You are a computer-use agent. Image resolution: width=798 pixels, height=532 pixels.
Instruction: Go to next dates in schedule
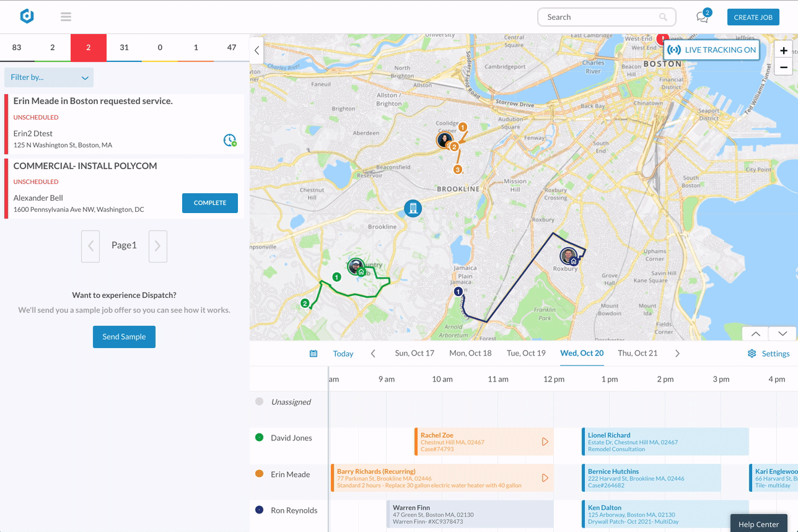pos(677,354)
